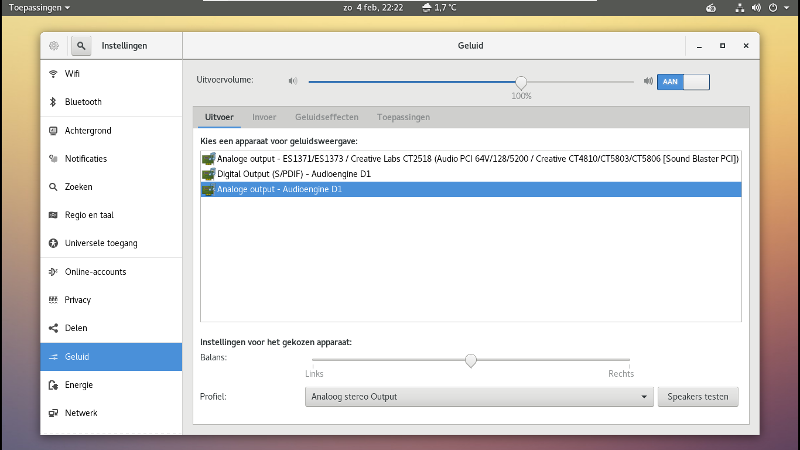This screenshot has width=800, height=450.
Task: Click sound card icon of ES1371 output
Action: click(209, 159)
